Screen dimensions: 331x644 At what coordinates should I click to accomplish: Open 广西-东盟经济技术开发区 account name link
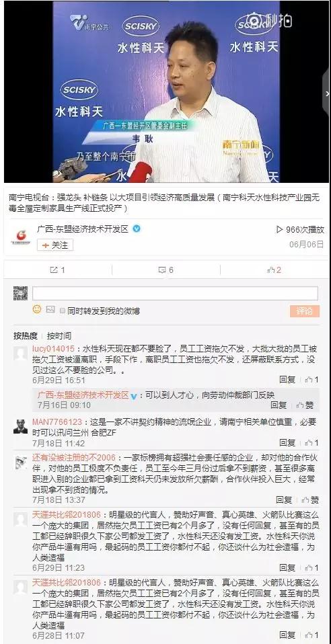coord(83,229)
